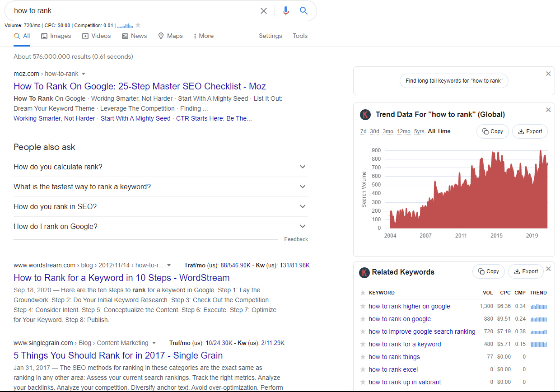Expand 'How do you rank in SEO?' question
560x392 pixels.
[161, 207]
